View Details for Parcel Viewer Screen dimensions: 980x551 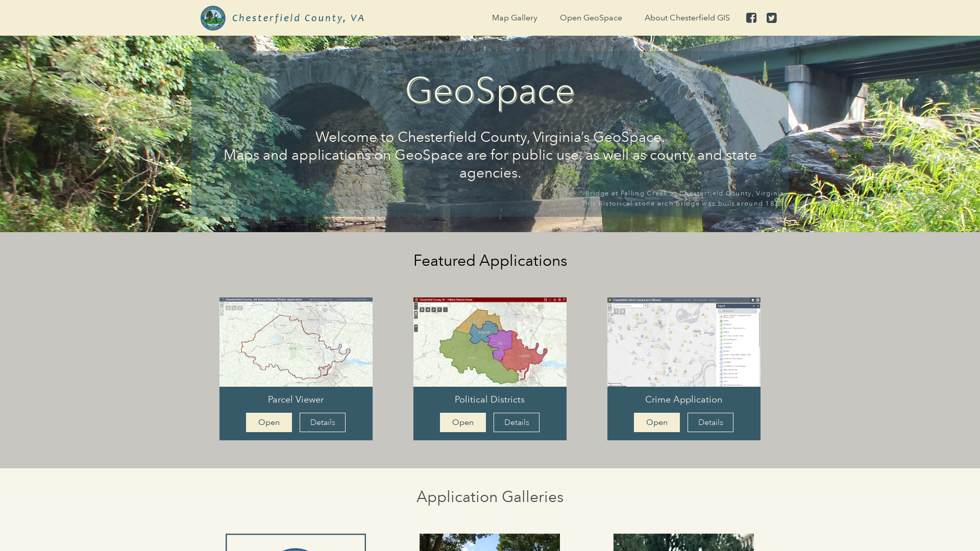click(x=323, y=422)
